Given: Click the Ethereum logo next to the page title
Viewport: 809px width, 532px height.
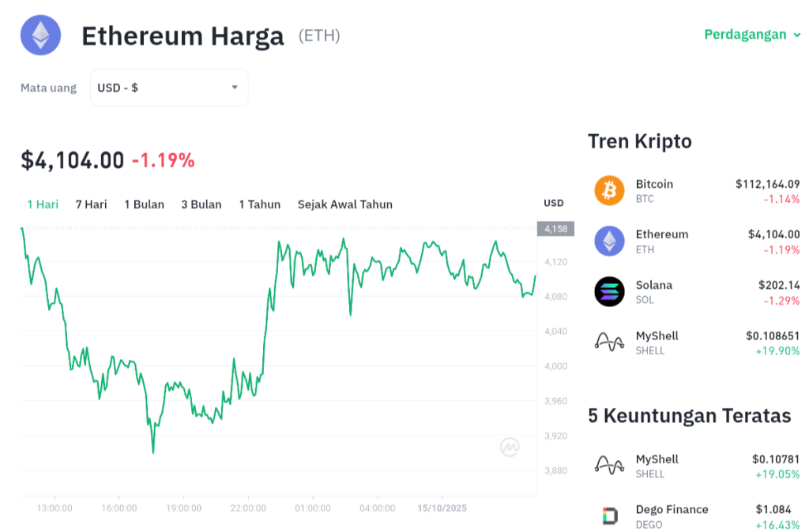Looking at the screenshot, I should pos(40,35).
